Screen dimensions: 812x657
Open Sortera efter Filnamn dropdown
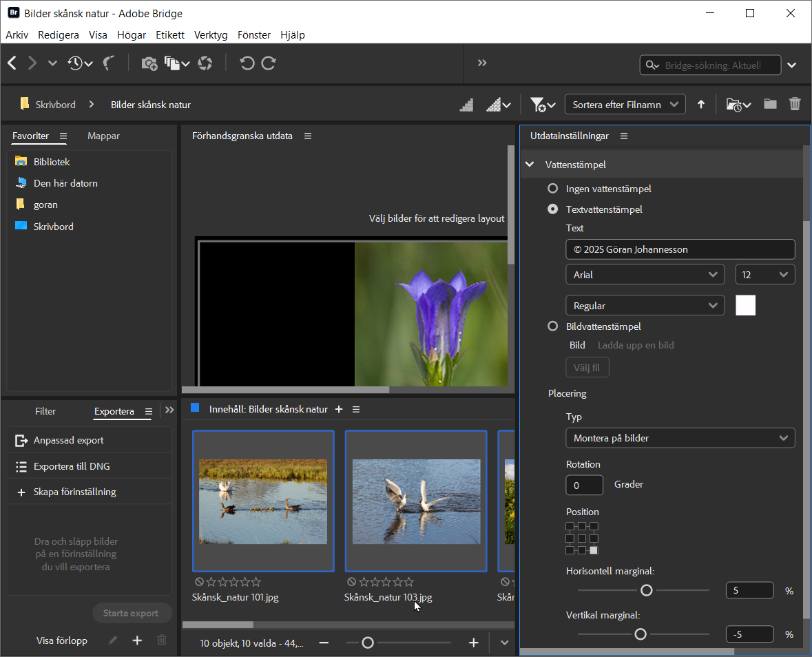625,105
